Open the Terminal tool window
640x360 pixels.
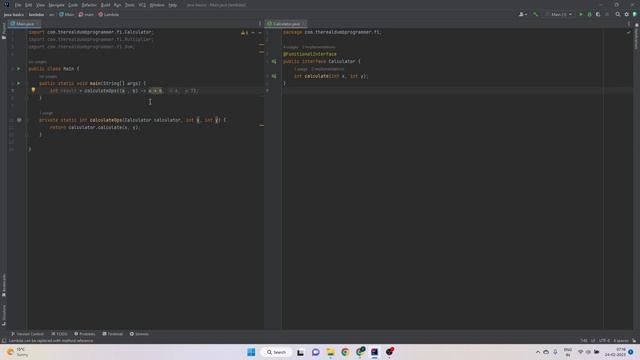(x=112, y=334)
